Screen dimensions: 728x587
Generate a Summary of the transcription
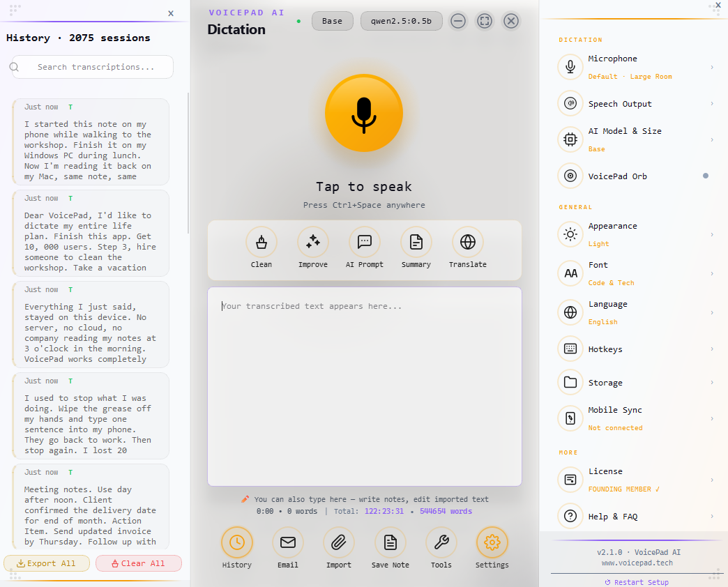pyautogui.click(x=416, y=248)
